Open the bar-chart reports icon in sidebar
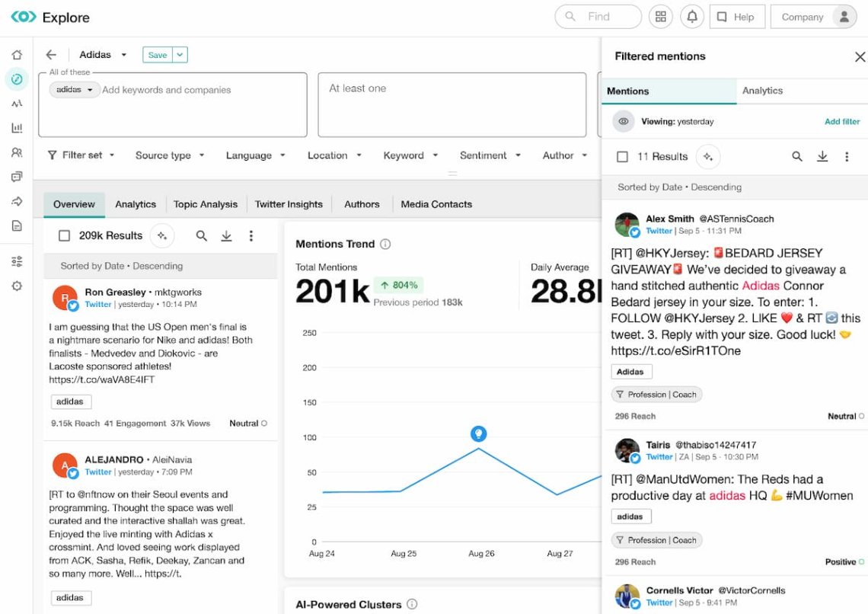 [17, 127]
